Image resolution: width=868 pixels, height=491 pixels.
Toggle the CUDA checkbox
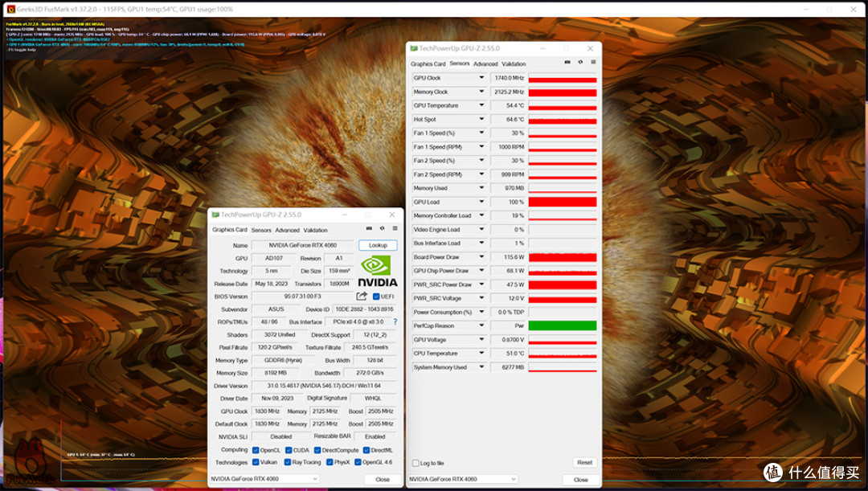pos(288,450)
